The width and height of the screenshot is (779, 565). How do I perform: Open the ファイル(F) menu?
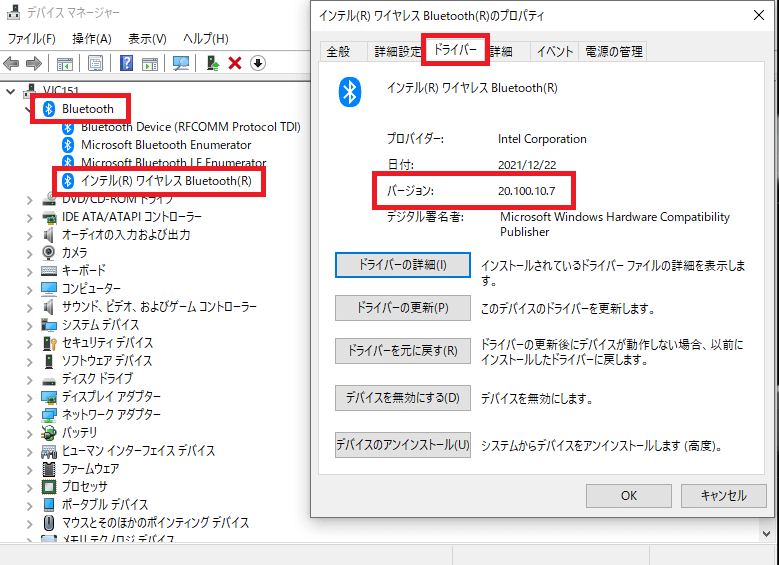click(x=32, y=38)
